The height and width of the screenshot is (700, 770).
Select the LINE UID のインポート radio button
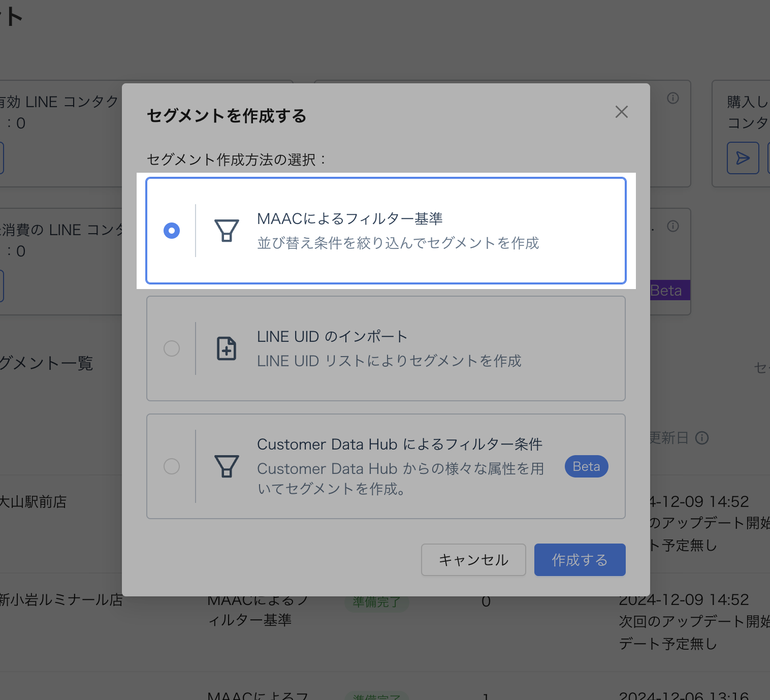pos(172,348)
